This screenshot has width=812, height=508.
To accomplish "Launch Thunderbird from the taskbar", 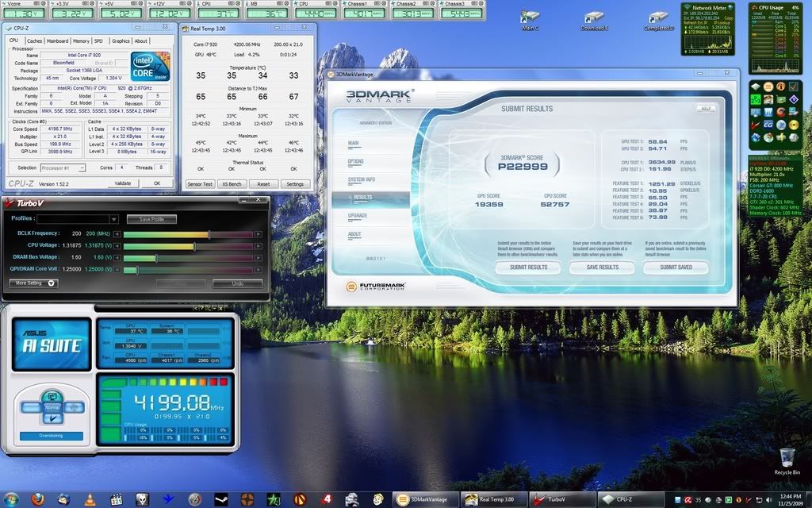I will [x=63, y=500].
